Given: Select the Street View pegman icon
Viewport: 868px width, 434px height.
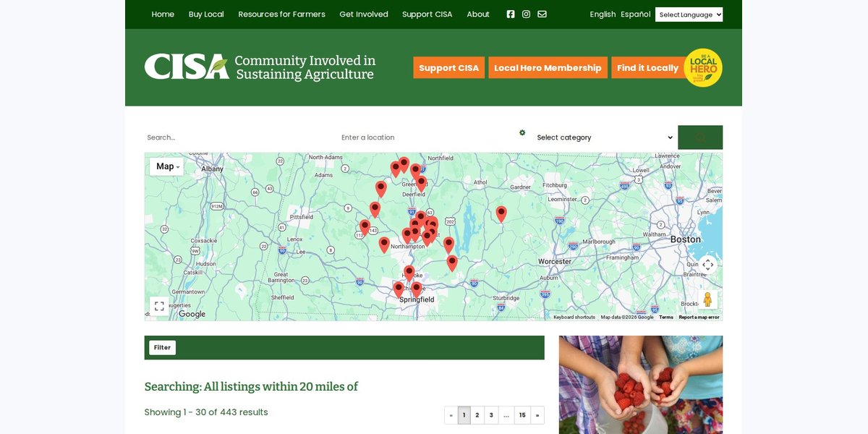Looking at the screenshot, I should [708, 299].
